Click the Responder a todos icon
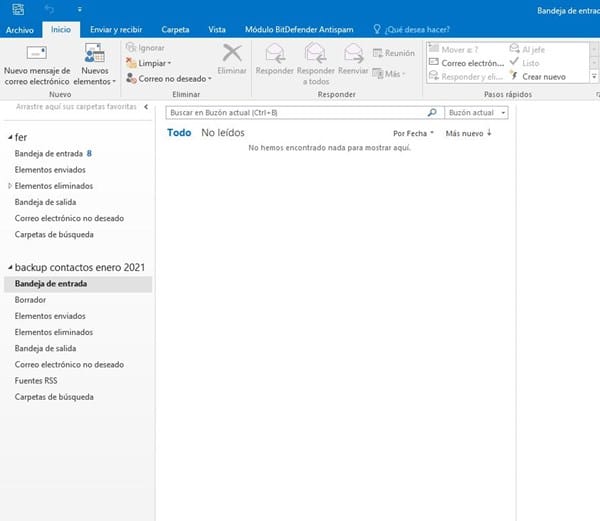The width and height of the screenshot is (600, 521). point(316,53)
